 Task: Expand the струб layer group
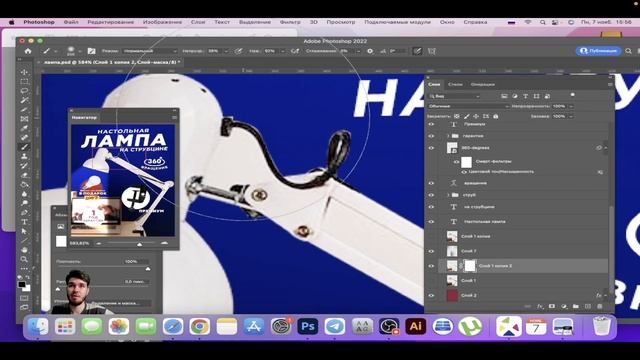coord(448,195)
